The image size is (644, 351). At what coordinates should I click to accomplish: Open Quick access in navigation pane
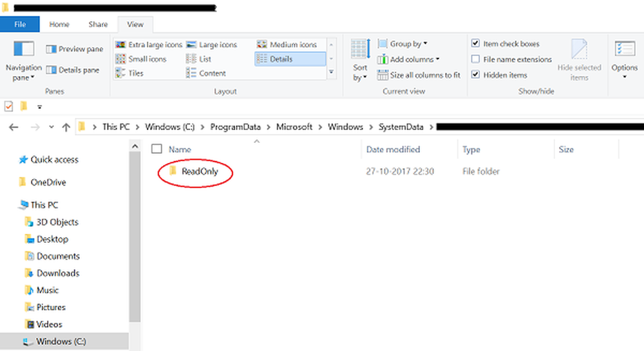coord(48,160)
